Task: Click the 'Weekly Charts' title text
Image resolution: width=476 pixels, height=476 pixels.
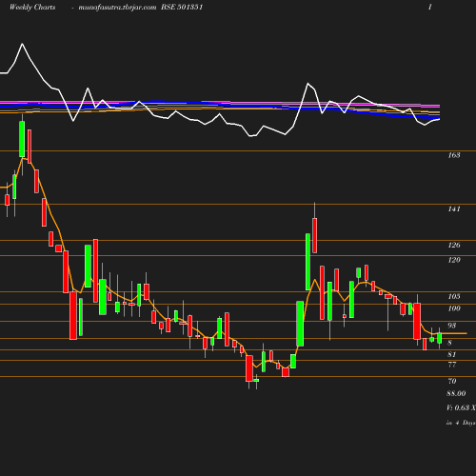Action: pyautogui.click(x=32, y=7)
